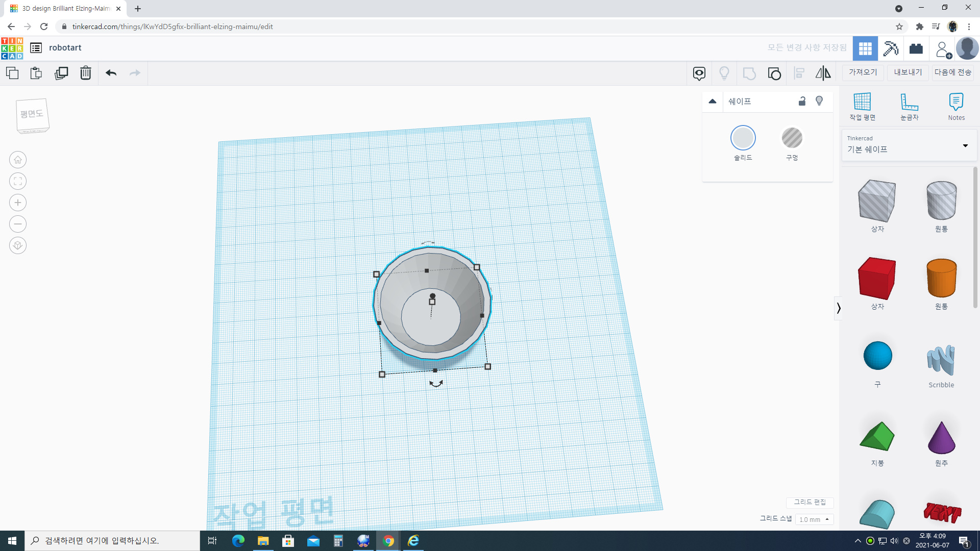Toggle the shape lock icon

coord(802,101)
